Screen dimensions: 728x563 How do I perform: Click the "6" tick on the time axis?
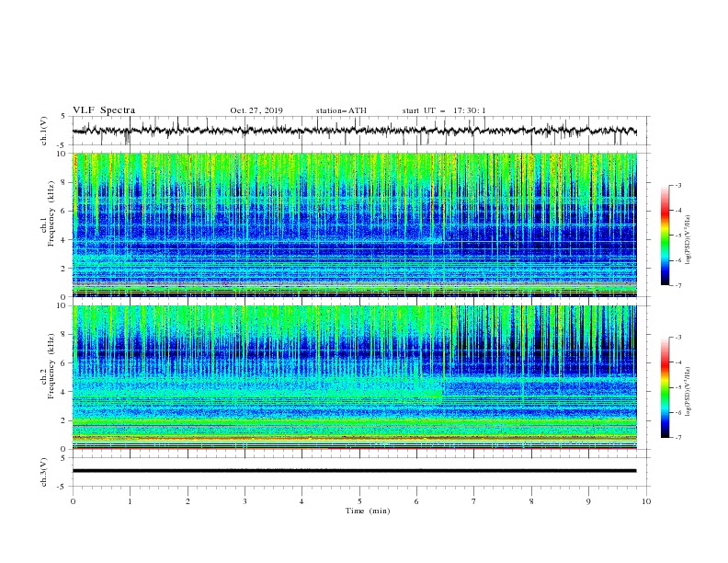point(416,501)
